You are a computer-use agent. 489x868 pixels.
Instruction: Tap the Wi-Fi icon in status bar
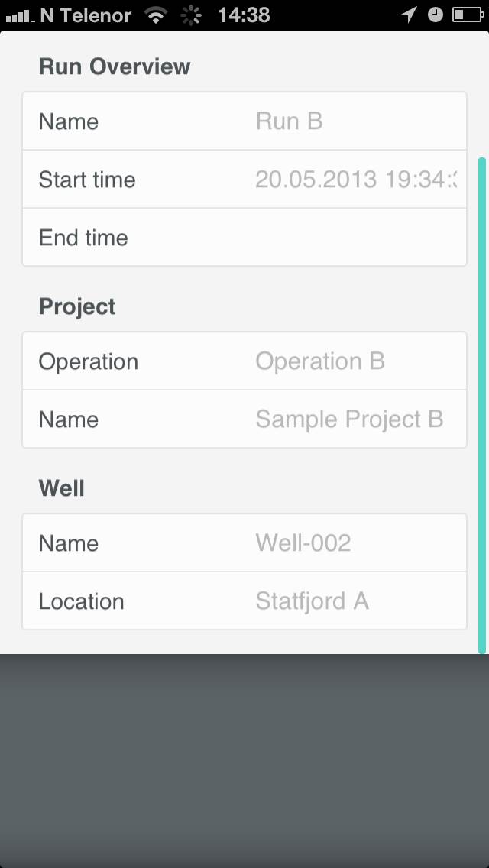click(156, 15)
